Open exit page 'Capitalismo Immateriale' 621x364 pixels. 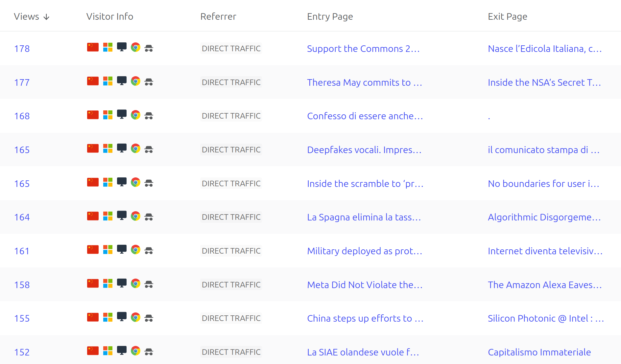(x=539, y=352)
